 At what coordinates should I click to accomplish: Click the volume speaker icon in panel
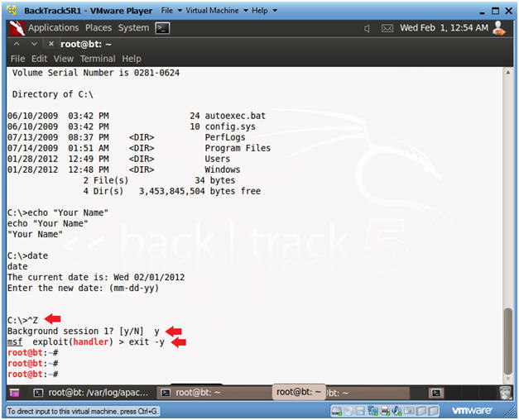[367, 28]
